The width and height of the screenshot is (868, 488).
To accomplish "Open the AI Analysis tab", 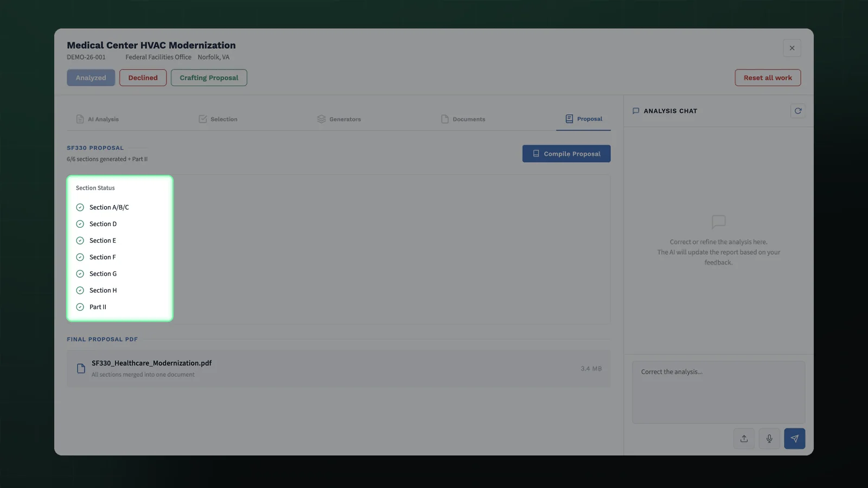I will click(98, 119).
